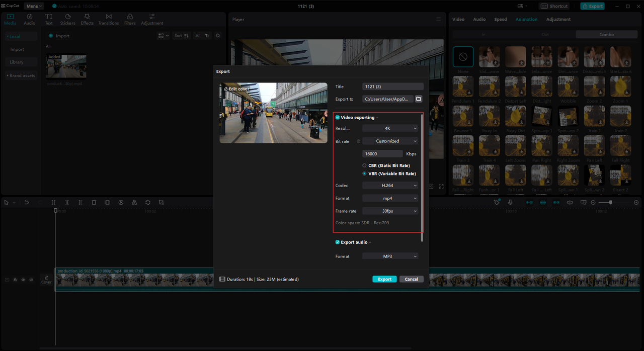Screen dimensions: 644x351
Task: Select the Combo animation tab
Action: [606, 35]
